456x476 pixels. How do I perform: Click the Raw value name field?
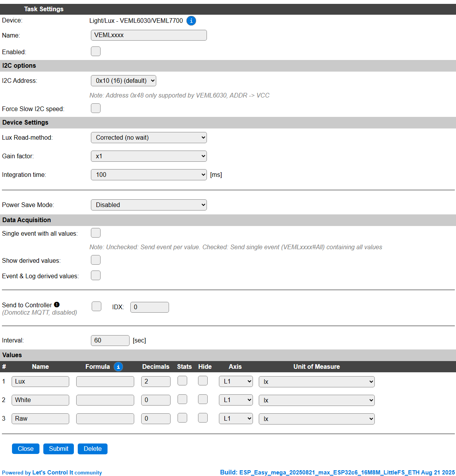[x=40, y=419]
